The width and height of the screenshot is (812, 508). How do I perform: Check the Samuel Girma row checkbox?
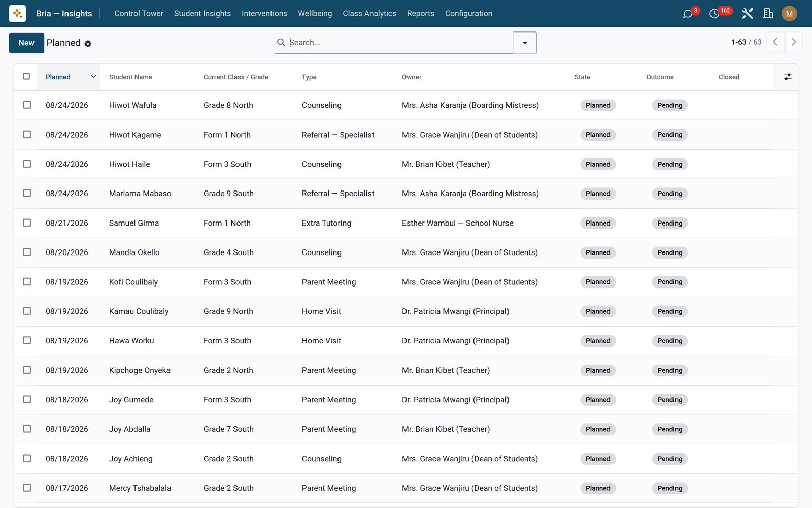click(x=27, y=223)
